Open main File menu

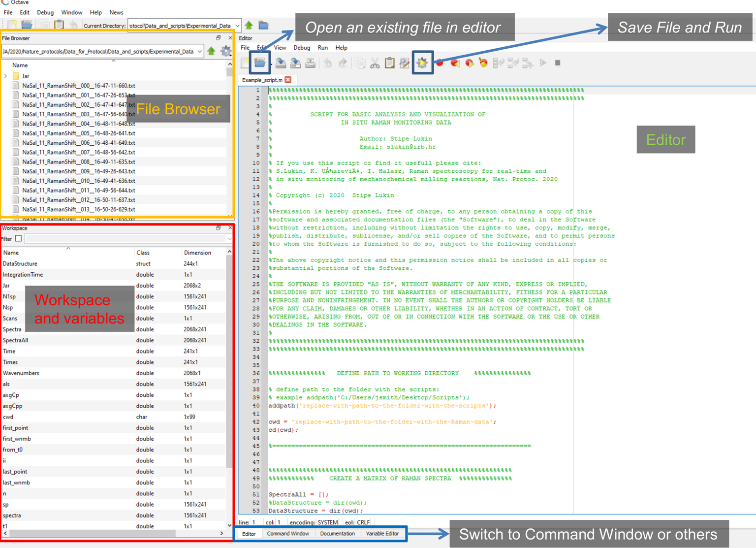click(x=8, y=12)
